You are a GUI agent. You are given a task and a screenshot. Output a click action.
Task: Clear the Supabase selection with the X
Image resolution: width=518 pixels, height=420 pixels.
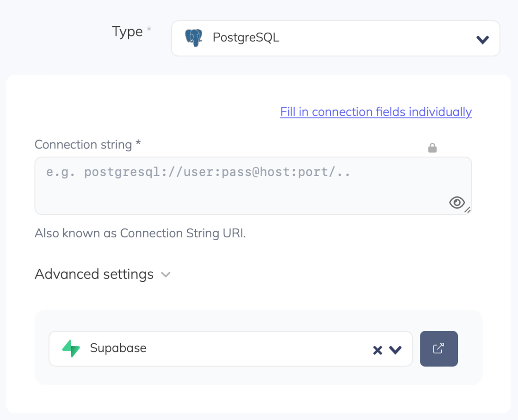point(377,350)
